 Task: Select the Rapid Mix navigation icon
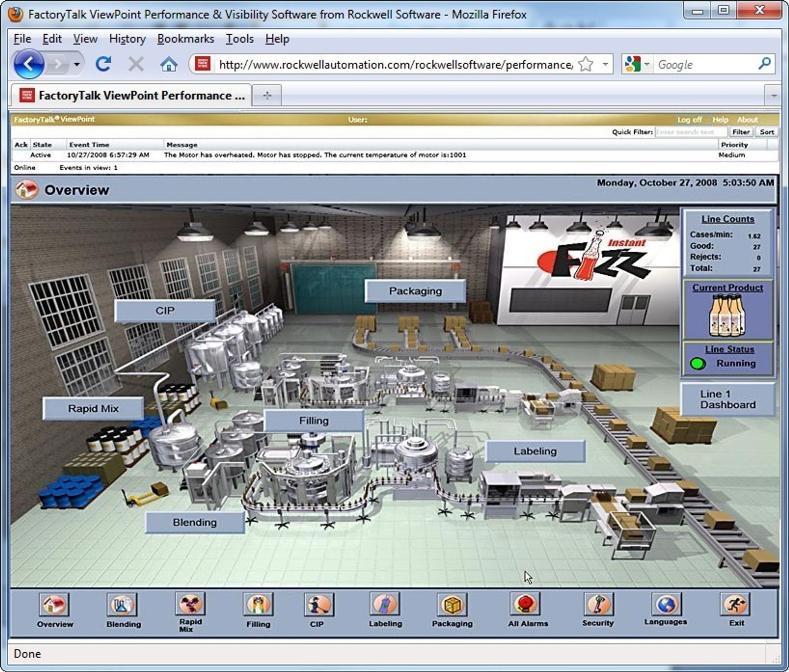[x=190, y=603]
